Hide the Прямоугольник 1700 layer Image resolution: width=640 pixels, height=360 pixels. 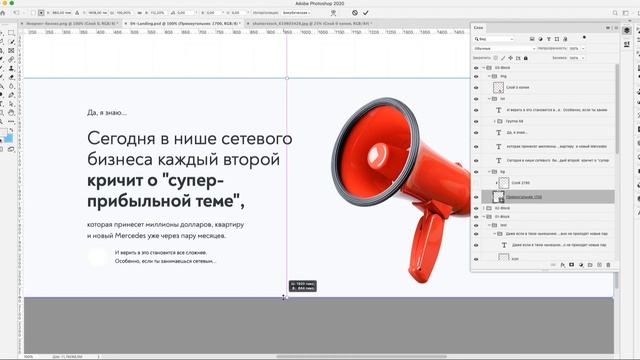coord(476,197)
